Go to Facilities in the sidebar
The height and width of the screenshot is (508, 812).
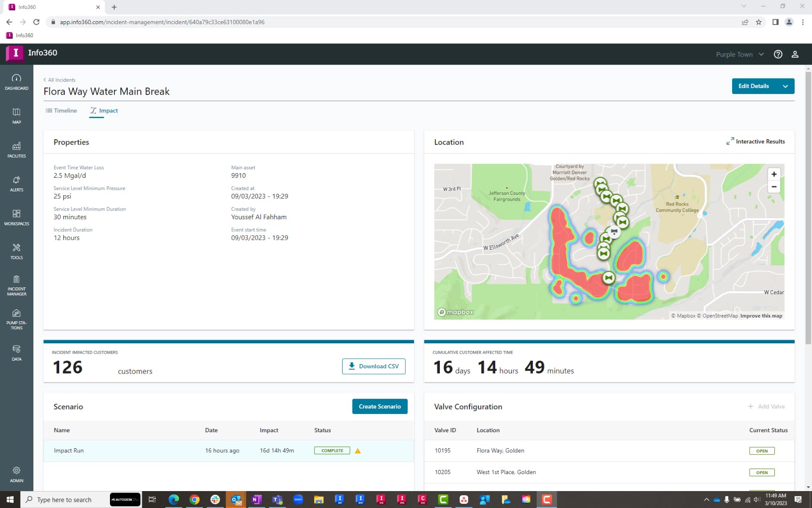tap(16, 150)
